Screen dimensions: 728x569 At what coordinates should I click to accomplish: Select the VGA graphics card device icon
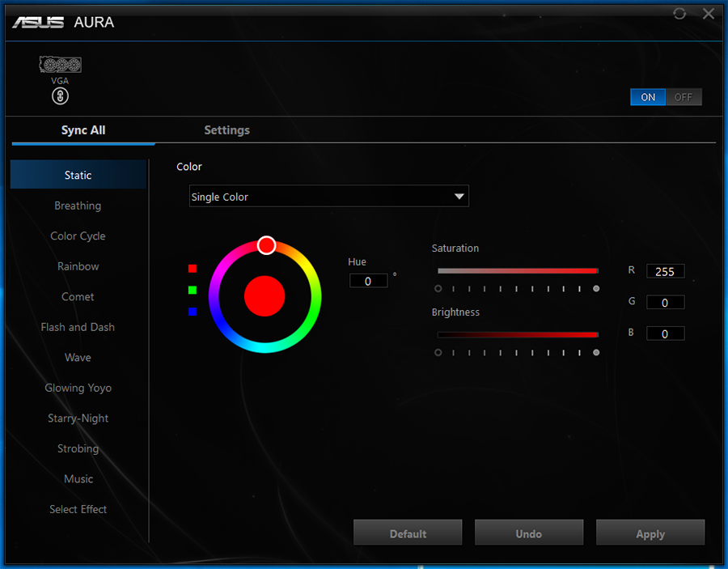[x=61, y=65]
